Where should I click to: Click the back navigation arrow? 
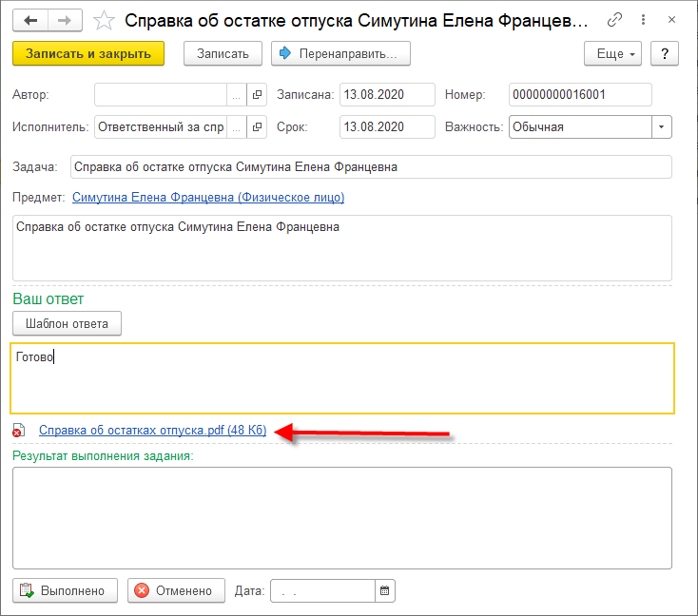click(30, 19)
